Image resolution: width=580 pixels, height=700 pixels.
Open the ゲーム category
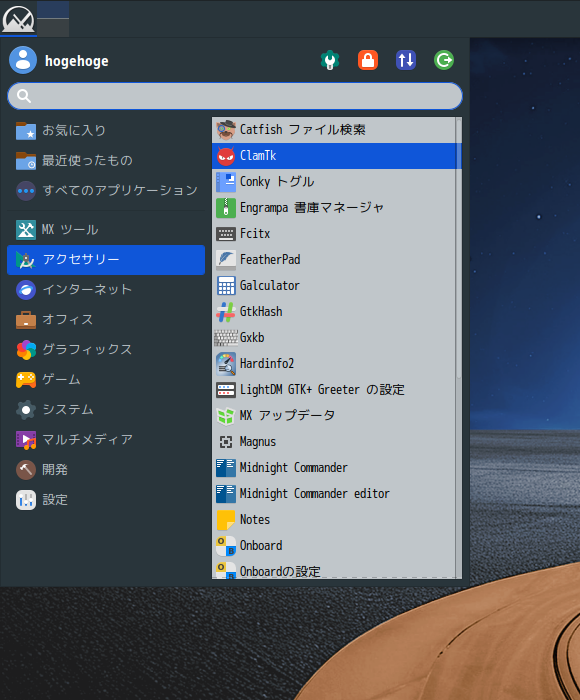tap(106, 379)
